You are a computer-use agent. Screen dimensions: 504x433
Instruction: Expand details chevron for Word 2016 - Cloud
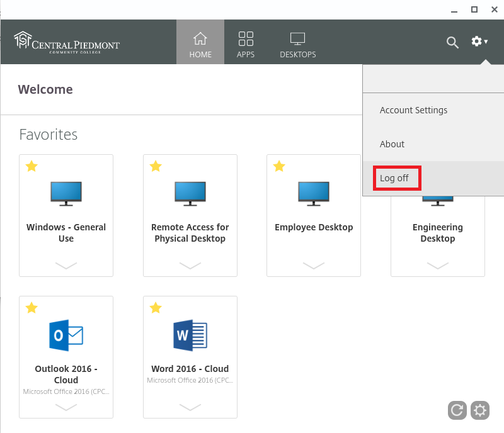tap(190, 407)
